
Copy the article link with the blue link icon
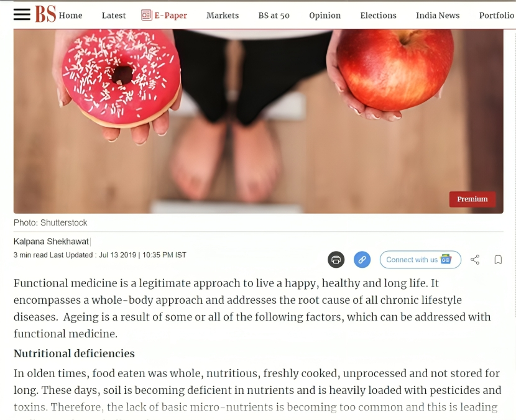click(362, 260)
